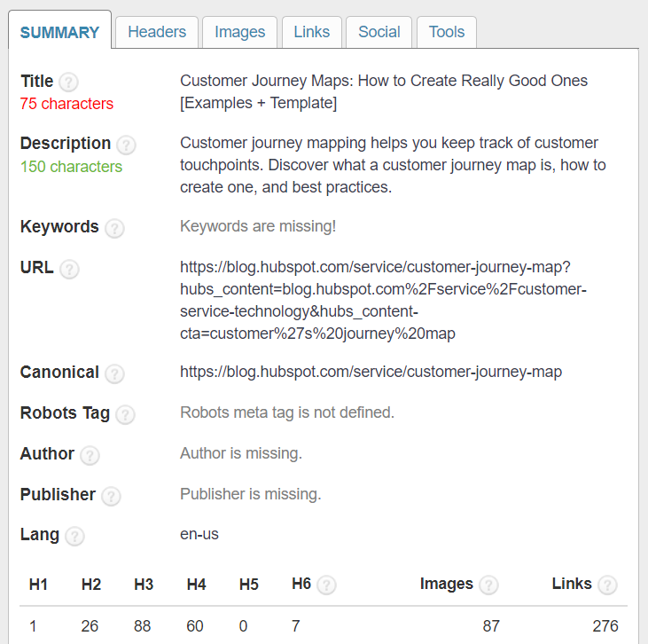Click the Publisher help question mark
Image resolution: width=648 pixels, height=644 pixels.
click(111, 496)
